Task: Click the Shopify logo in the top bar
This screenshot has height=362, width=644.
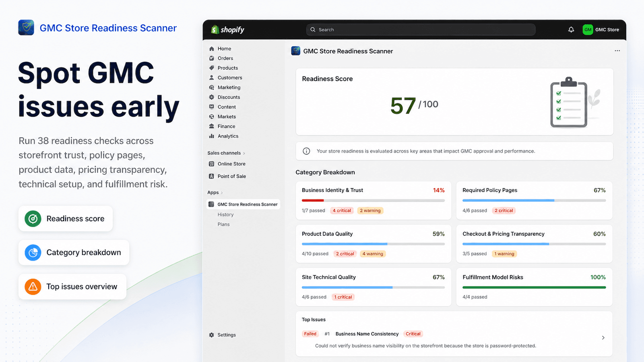Action: [x=227, y=29]
